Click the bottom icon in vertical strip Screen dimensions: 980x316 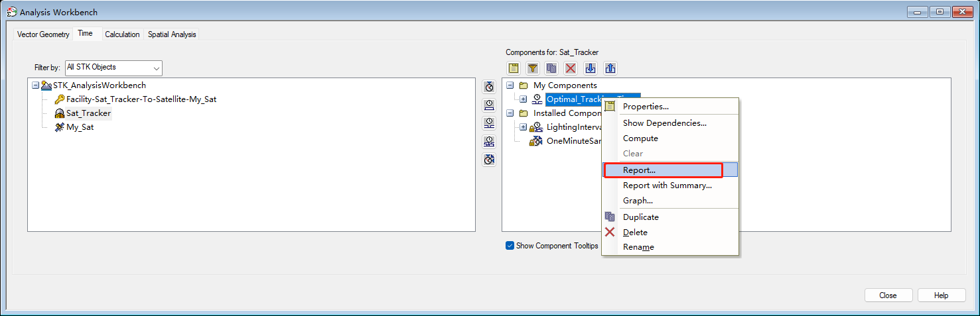[x=489, y=160]
